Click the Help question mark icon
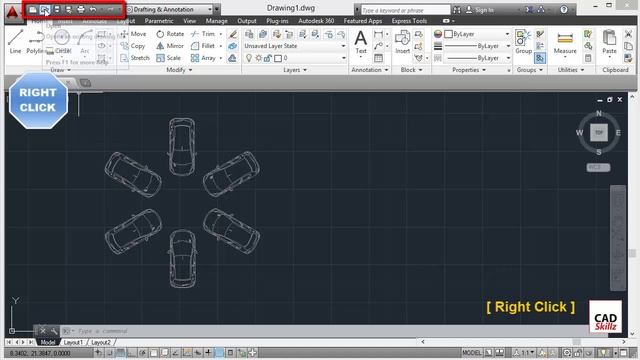Viewport: 640px width, 360px height. [564, 9]
